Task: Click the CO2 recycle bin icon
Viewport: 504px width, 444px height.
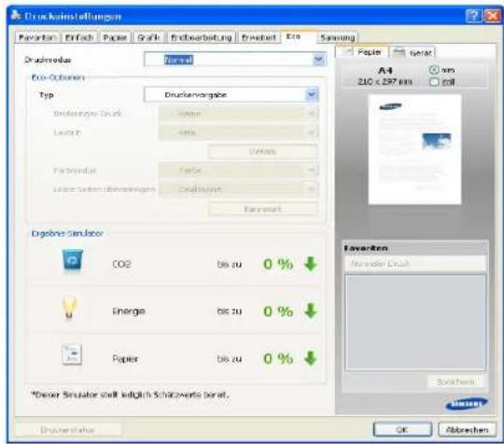Action: coord(73,261)
